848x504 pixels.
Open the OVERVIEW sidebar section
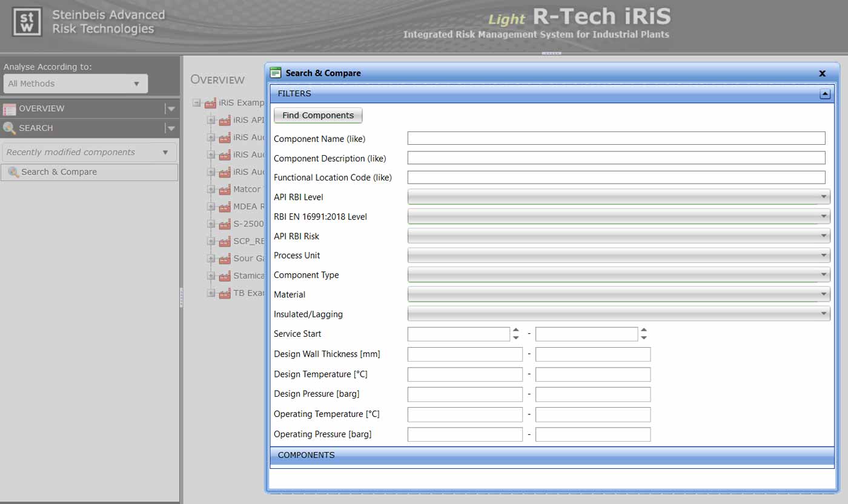pos(90,108)
